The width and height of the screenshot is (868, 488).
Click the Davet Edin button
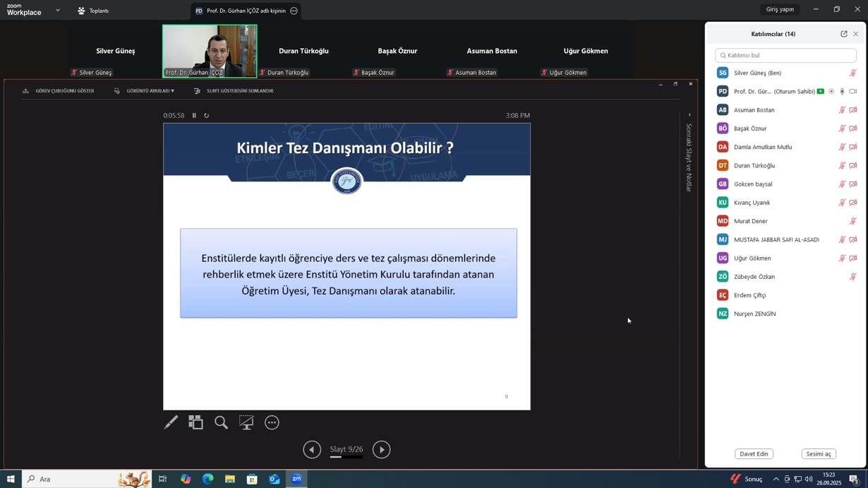pyautogui.click(x=754, y=454)
